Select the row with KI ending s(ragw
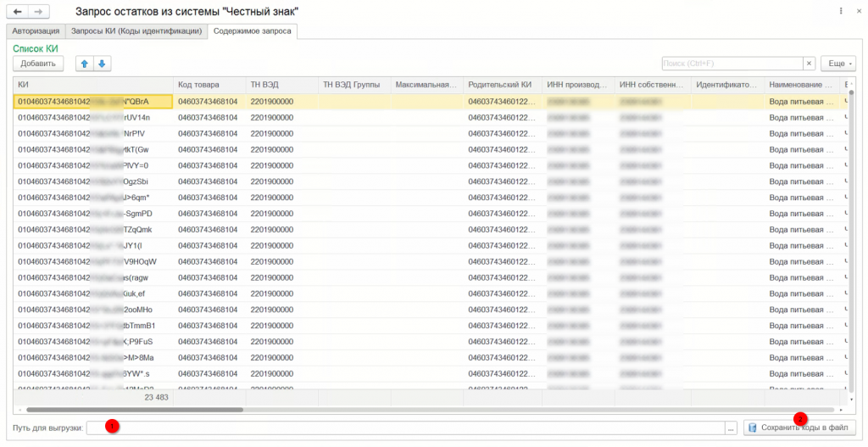 430,278
